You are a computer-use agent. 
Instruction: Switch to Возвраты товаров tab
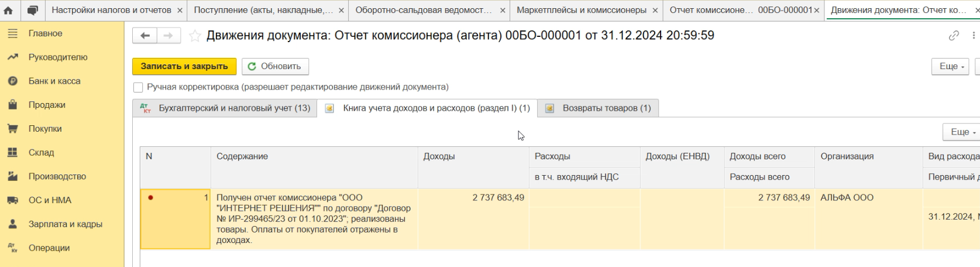[x=606, y=108]
